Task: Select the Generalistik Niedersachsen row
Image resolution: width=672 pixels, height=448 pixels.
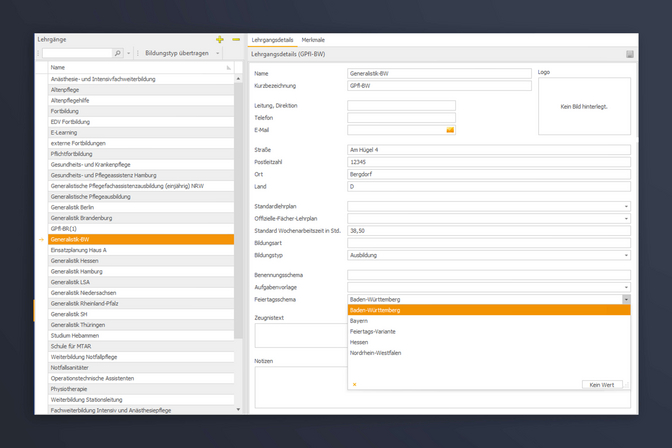Action: pos(141,293)
